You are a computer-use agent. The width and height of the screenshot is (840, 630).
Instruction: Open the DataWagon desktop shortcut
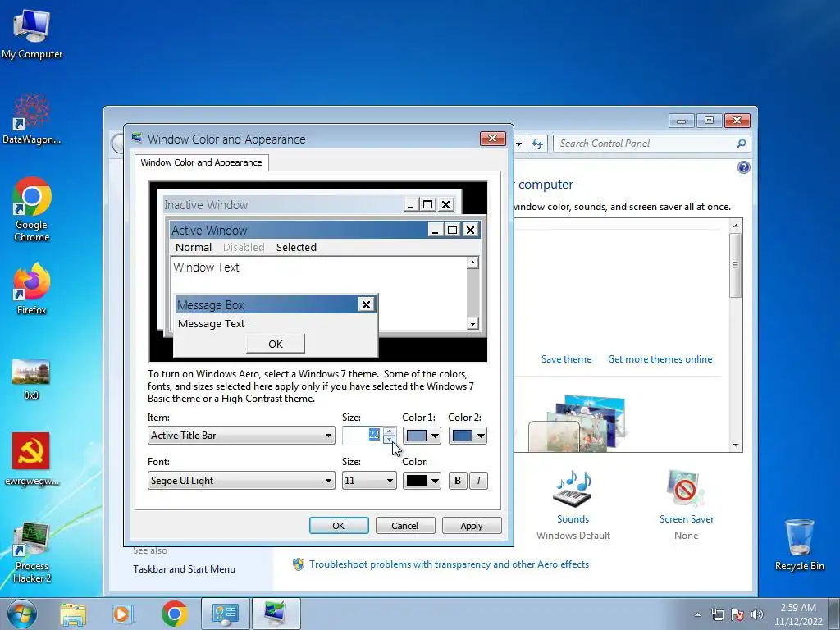point(32,119)
